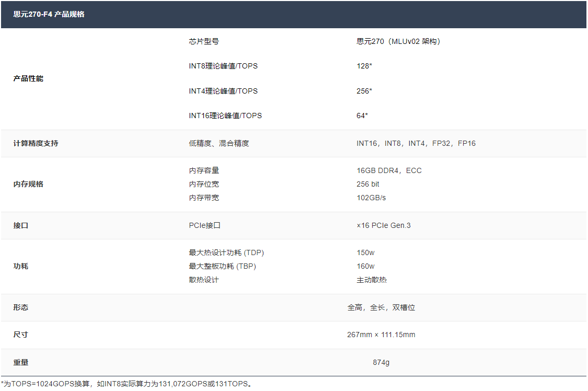The height and width of the screenshot is (391, 588).
Task: Select the 主动散热 value
Action: (x=371, y=280)
